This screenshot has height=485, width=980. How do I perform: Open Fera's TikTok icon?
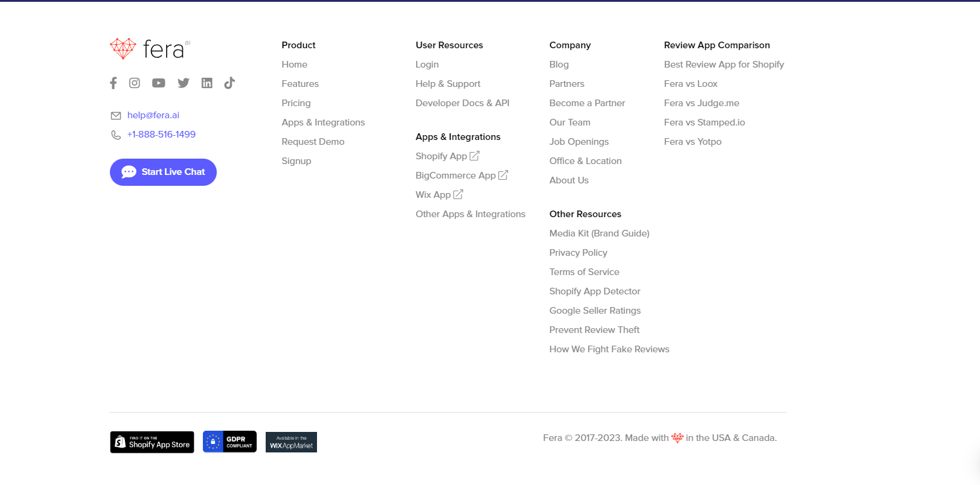click(x=229, y=83)
